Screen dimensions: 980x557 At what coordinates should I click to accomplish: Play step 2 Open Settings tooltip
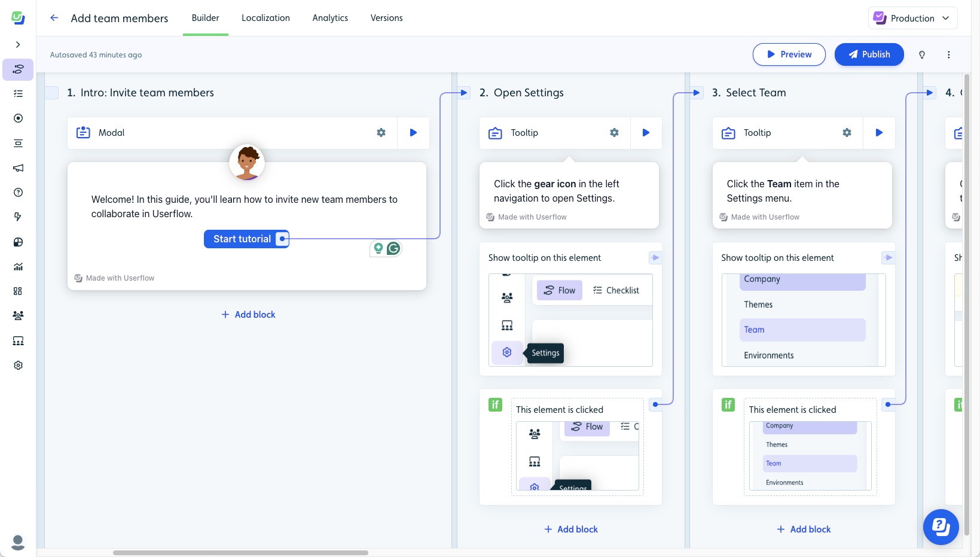click(646, 133)
